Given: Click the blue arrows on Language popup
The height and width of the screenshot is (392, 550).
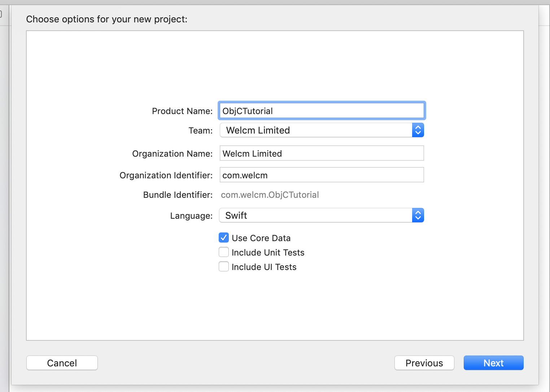Looking at the screenshot, I should click(x=418, y=215).
